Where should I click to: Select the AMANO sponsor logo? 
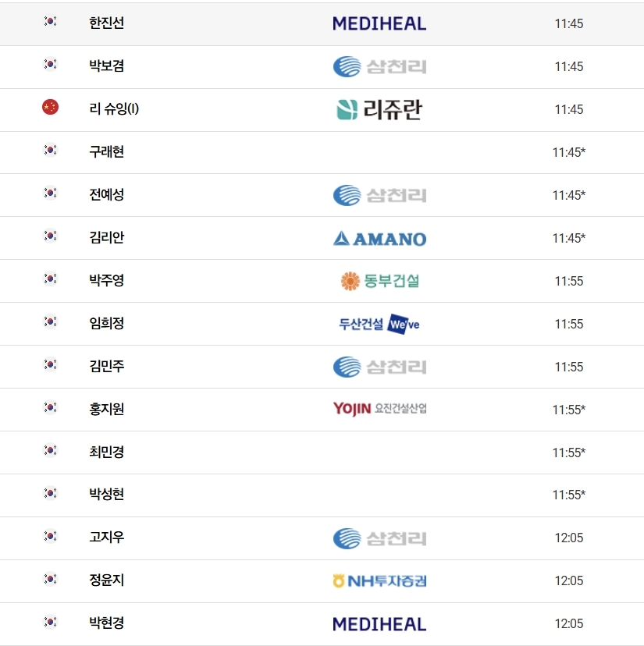379,238
